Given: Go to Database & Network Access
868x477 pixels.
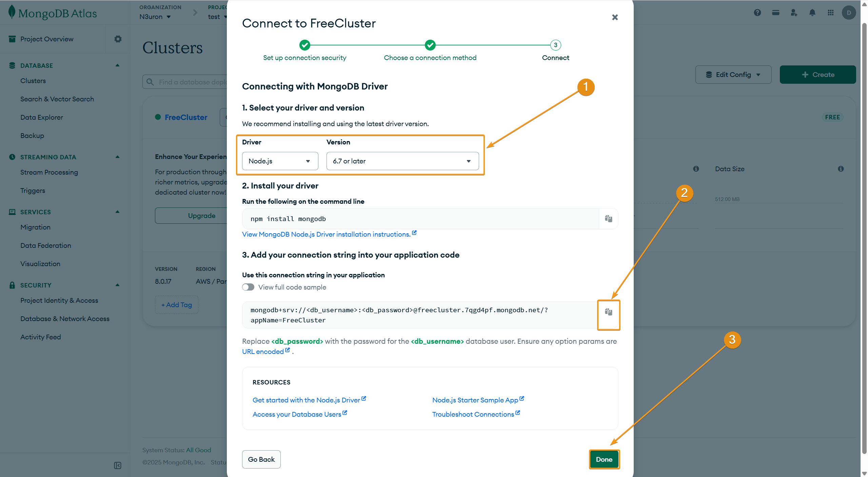Looking at the screenshot, I should click(65, 319).
